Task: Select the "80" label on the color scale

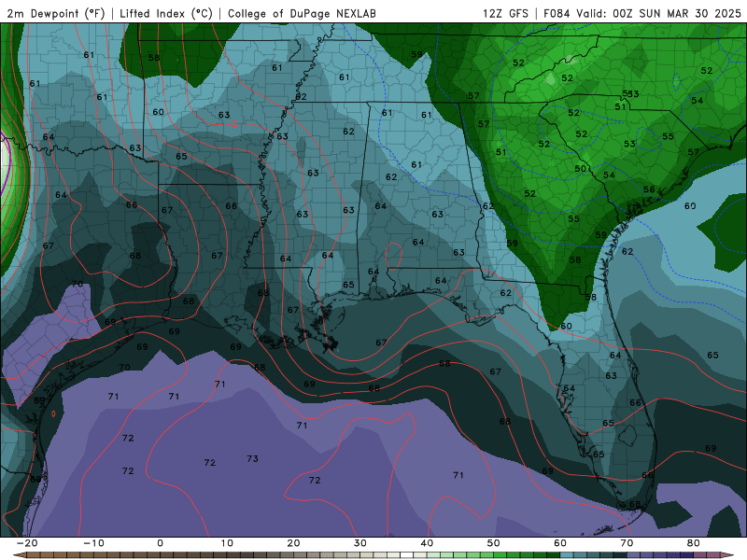Action: point(694,543)
